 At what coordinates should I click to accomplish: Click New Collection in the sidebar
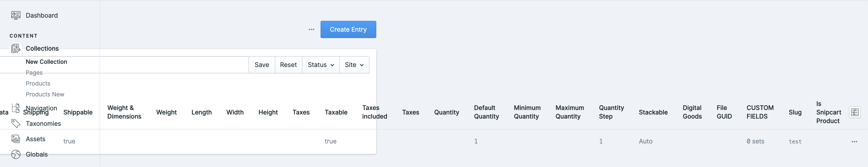tap(46, 62)
